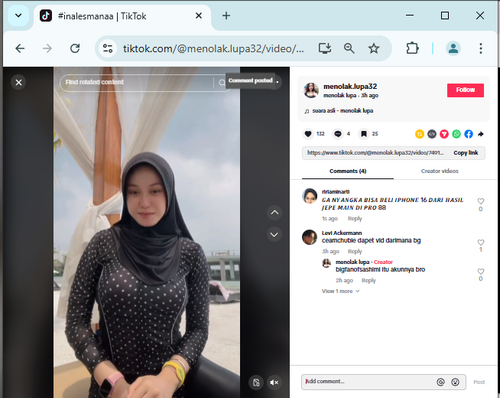Screen dimensions: 500x398
Task: Like the creator's reply comment
Action: pyautogui.click(x=480, y=271)
